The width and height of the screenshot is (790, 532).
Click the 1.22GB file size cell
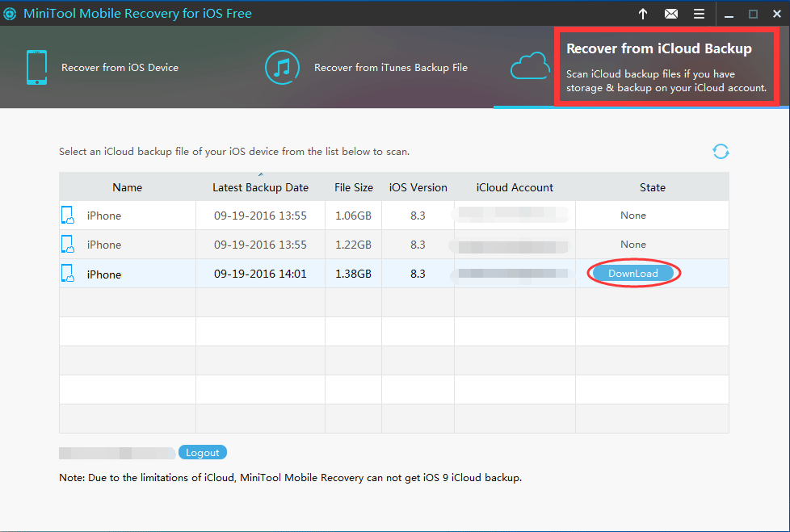pyautogui.click(x=354, y=245)
